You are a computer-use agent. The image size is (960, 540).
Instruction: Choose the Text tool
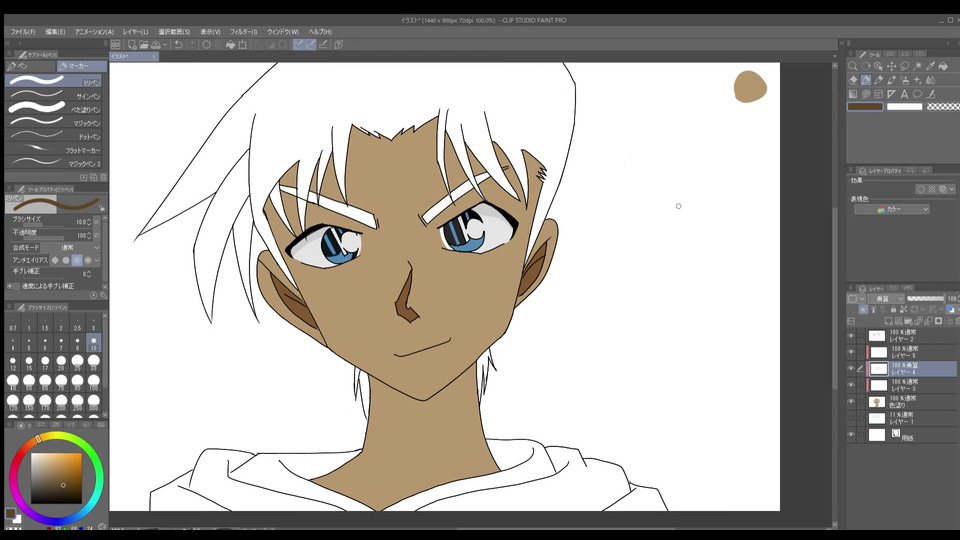(x=904, y=94)
